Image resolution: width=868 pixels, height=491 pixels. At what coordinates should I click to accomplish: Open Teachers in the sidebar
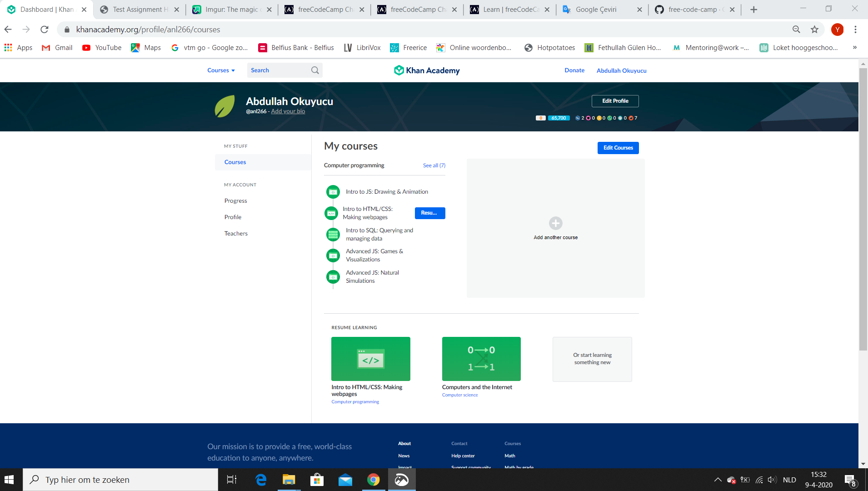(236, 234)
